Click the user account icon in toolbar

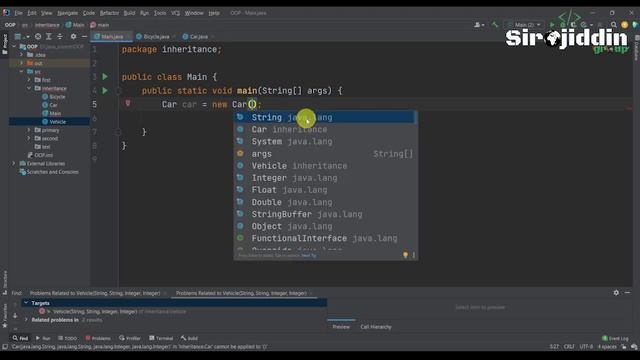[478, 25]
